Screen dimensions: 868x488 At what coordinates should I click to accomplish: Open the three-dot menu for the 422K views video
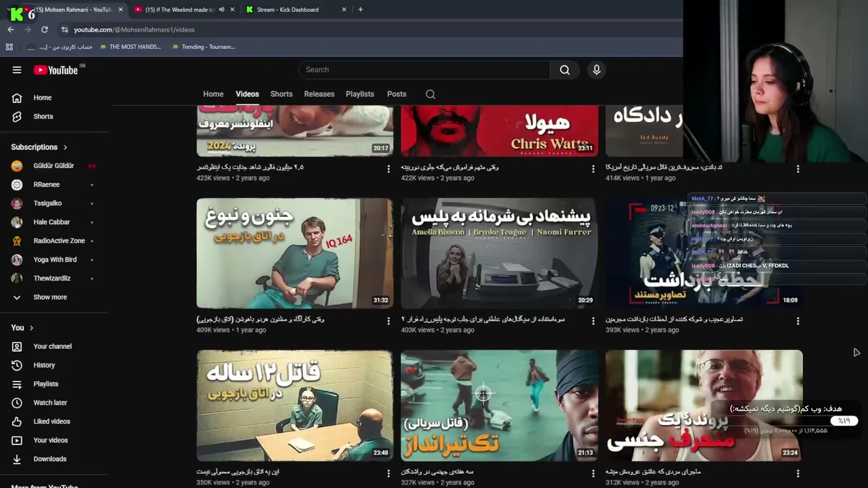tap(593, 169)
